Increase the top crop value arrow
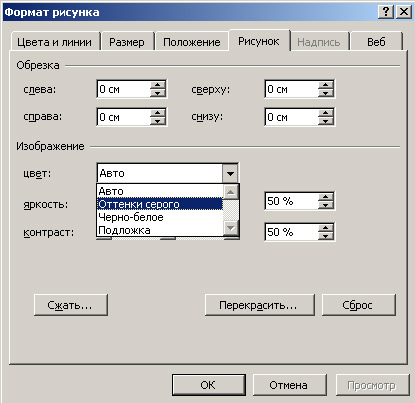This screenshot has width=415, height=403. click(x=326, y=85)
